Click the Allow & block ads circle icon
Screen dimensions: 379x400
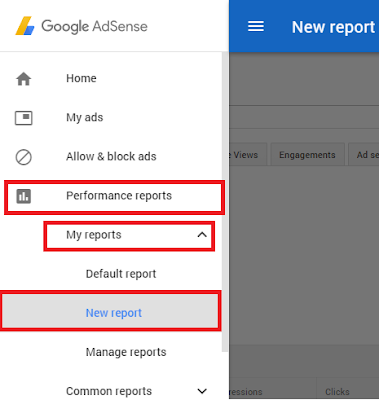tap(24, 157)
